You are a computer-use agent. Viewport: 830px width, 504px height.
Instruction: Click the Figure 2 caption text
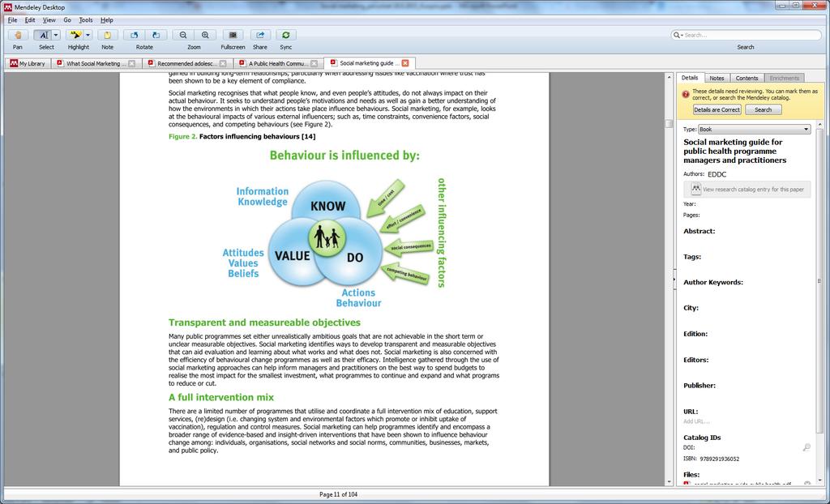pos(242,137)
